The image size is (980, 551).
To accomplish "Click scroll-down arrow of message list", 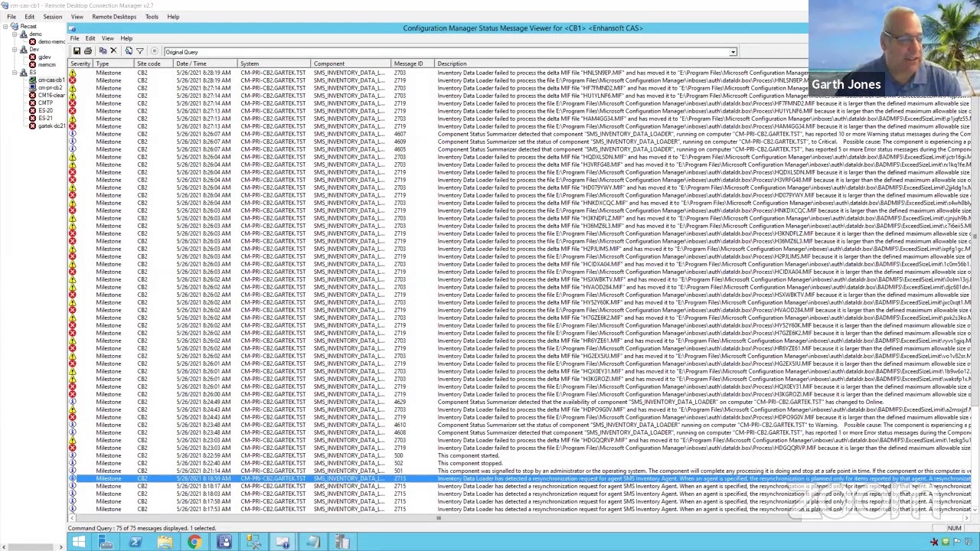I will (x=975, y=510).
